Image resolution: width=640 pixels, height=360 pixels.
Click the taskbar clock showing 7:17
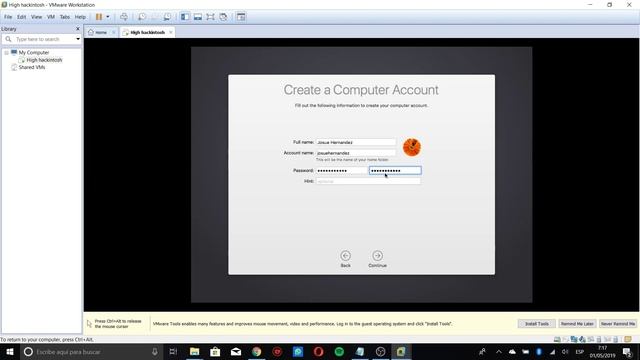click(x=602, y=352)
